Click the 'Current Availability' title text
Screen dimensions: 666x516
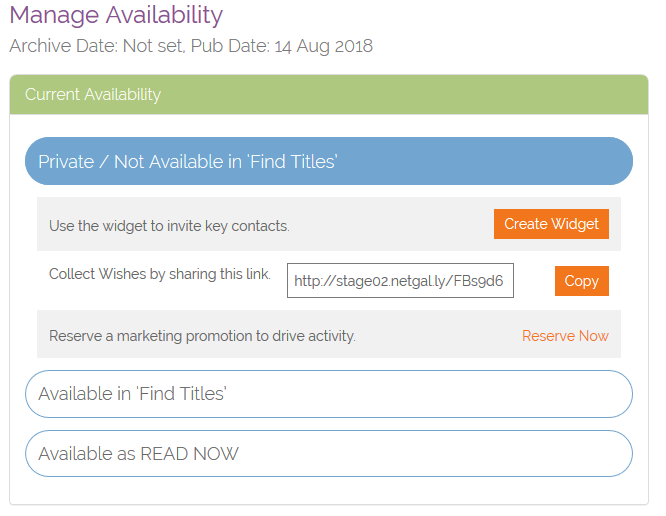pos(93,95)
